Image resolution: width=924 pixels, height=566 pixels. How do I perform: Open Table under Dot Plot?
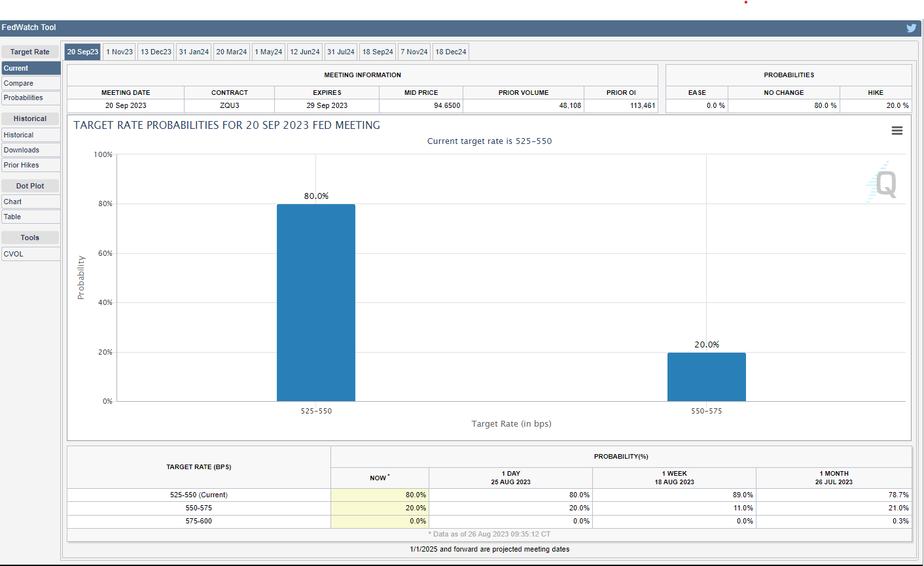30,217
